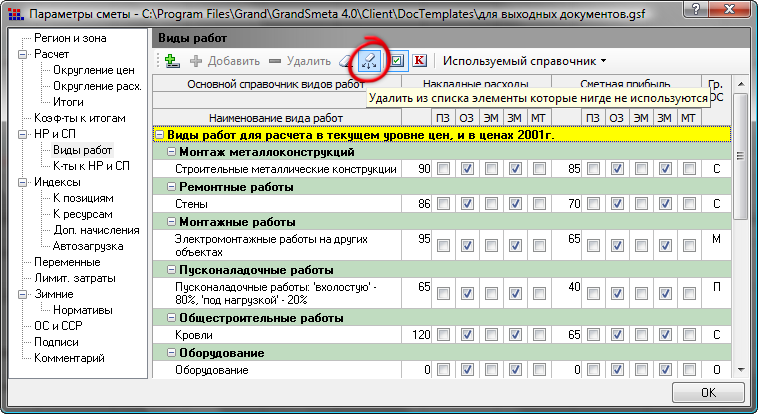Screen dimensions: 758x414
Task: Select the Кровли row name
Action: [x=194, y=335]
